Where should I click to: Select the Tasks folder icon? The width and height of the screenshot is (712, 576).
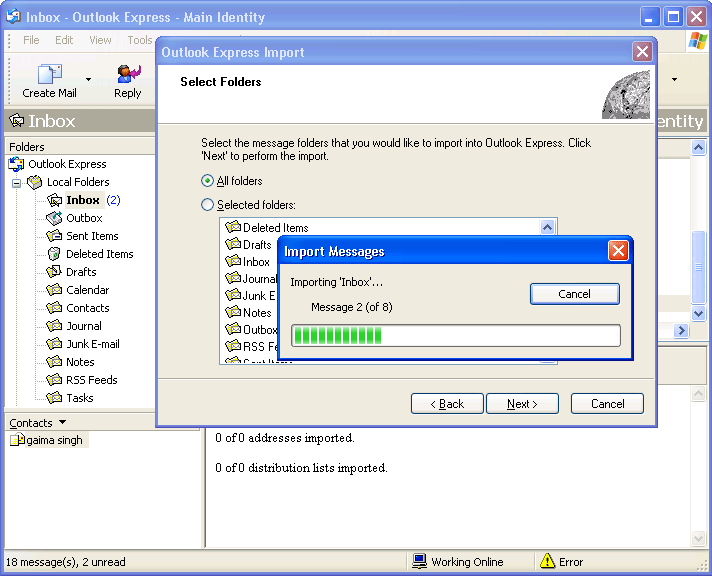click(x=54, y=398)
